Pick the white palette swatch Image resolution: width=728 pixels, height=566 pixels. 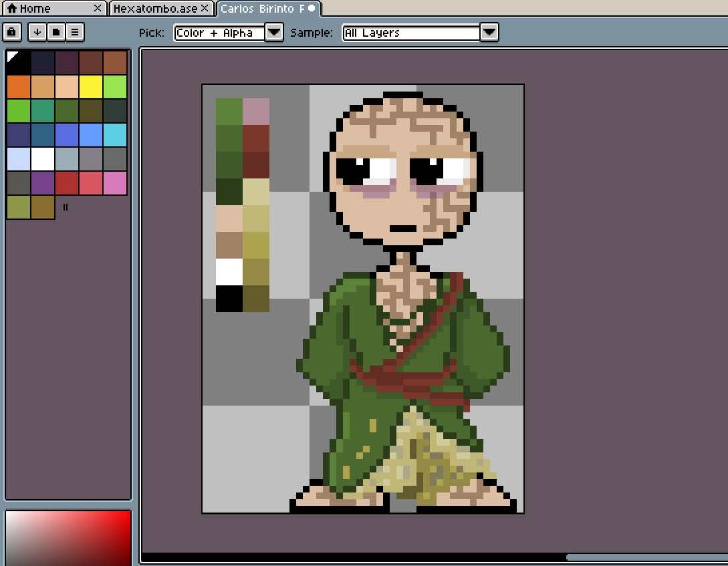pos(43,159)
